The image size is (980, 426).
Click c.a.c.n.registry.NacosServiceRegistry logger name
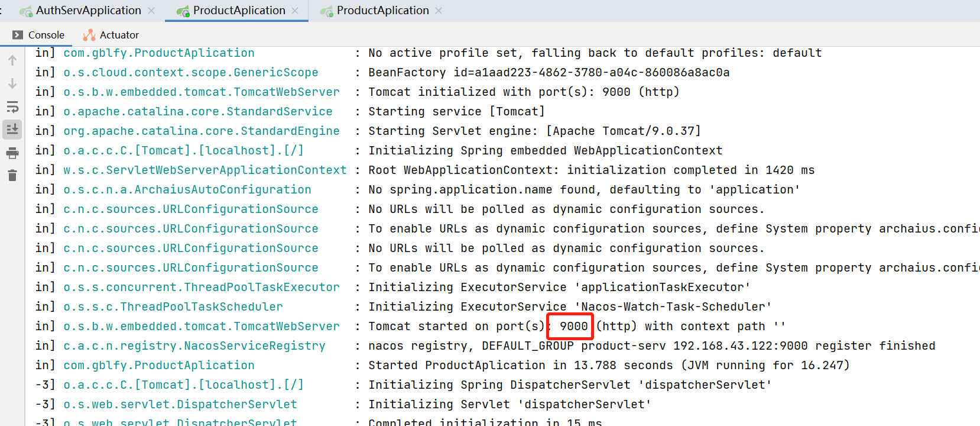coord(194,346)
